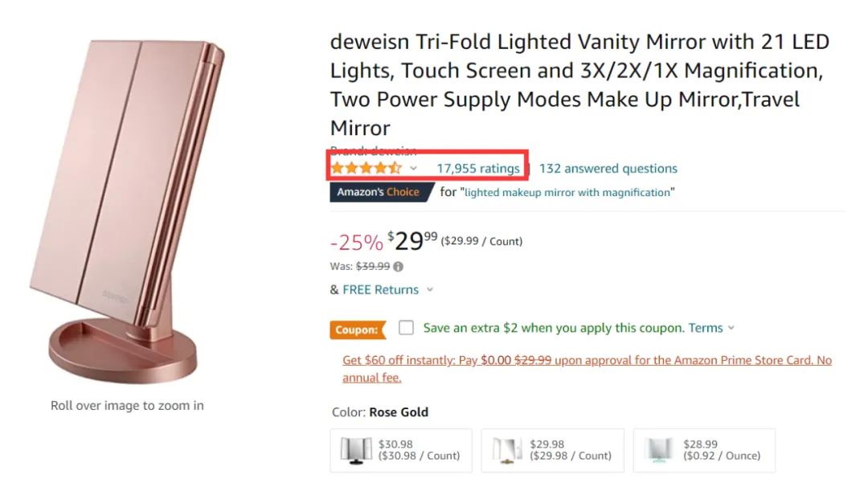Open the 17,955 ratings link

pos(478,169)
